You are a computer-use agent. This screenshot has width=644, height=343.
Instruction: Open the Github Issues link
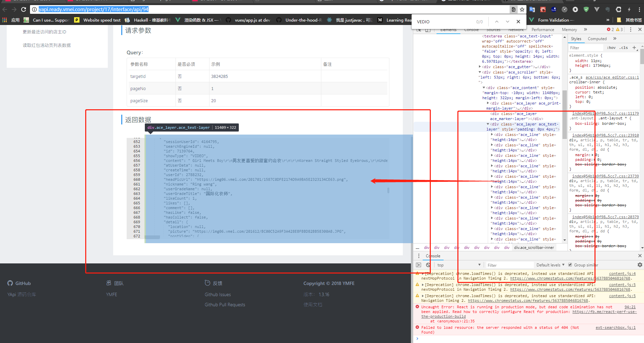[x=218, y=295]
